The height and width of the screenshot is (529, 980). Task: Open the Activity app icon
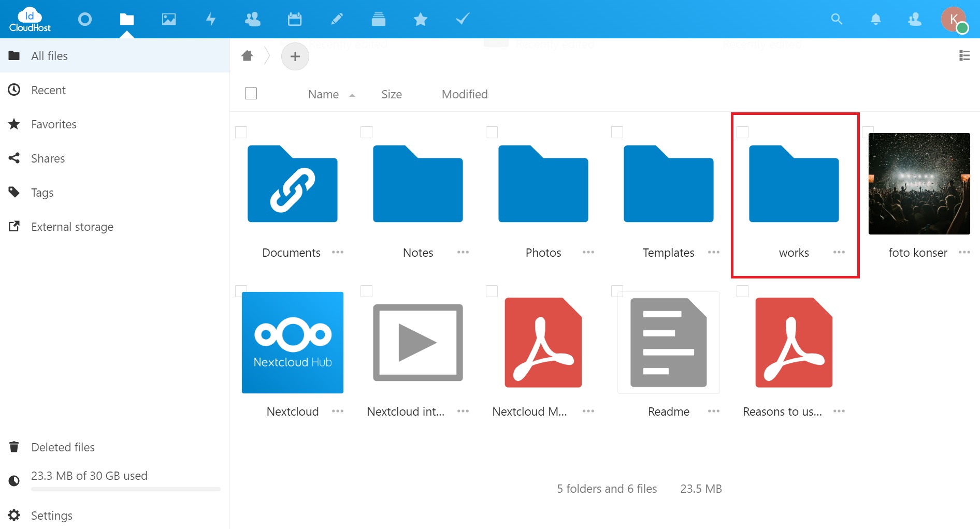(x=211, y=19)
